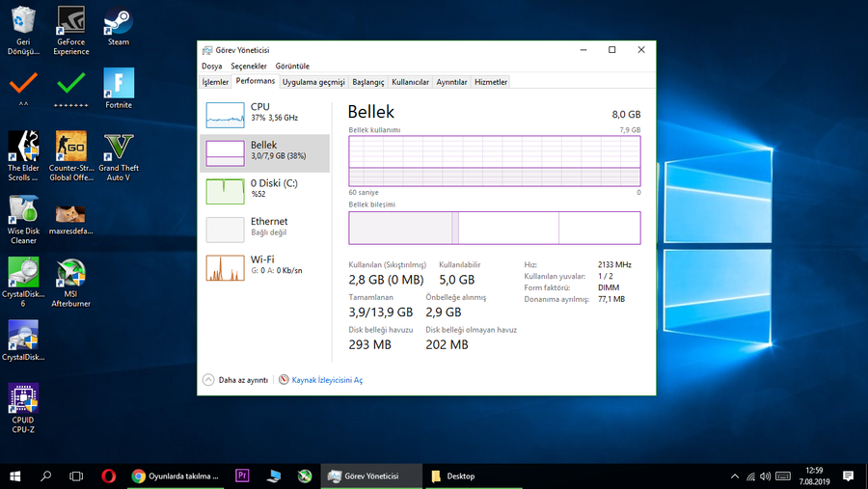
Task: Open the MSI Afterburner desktop icon
Action: (x=70, y=282)
